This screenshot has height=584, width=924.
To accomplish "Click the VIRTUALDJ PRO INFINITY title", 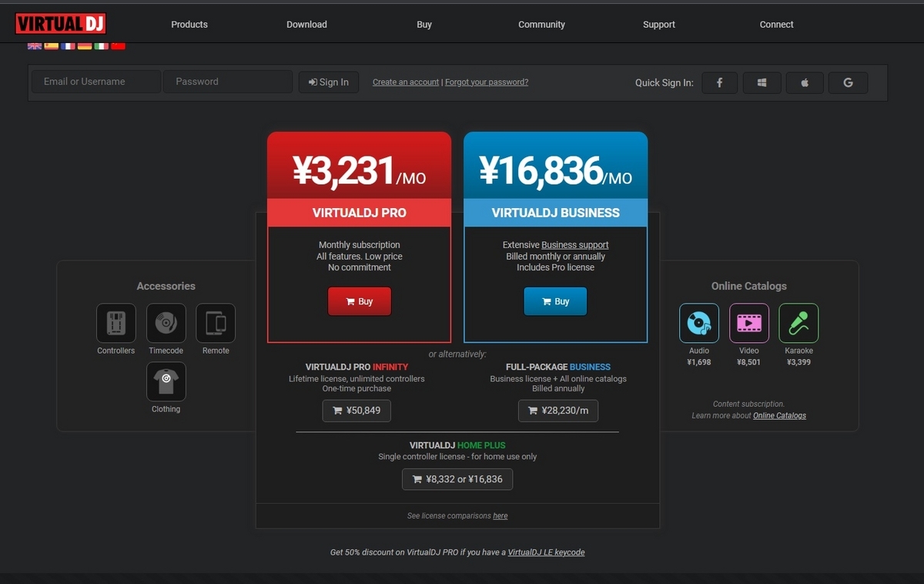I will pos(357,368).
